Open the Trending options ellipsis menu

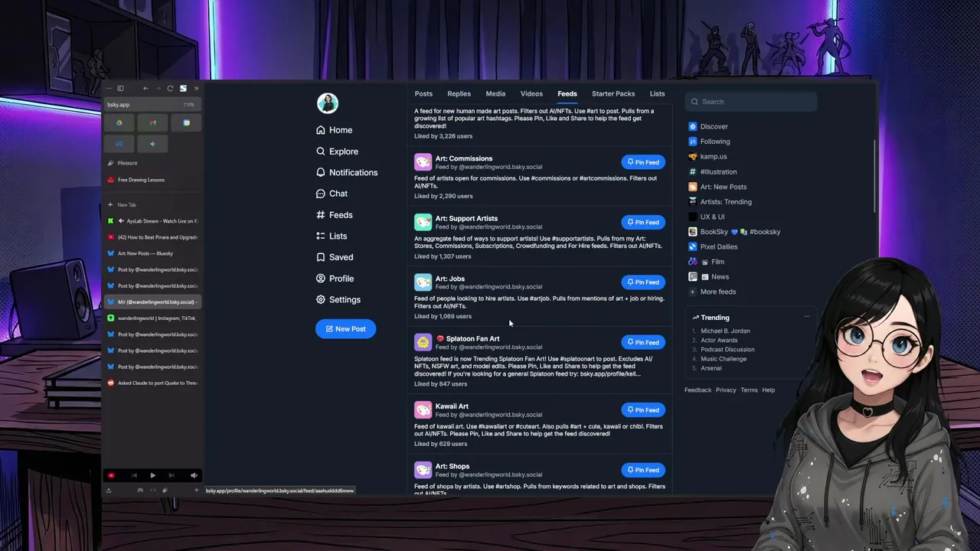806,317
